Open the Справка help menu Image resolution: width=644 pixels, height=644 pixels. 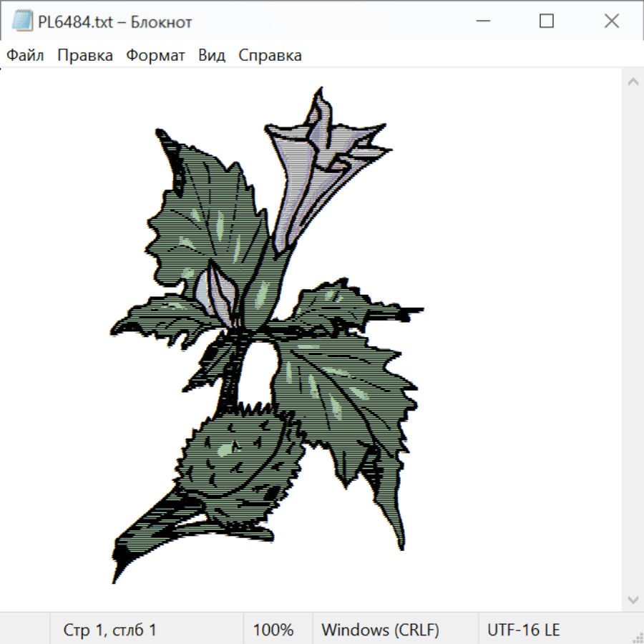coord(270,56)
